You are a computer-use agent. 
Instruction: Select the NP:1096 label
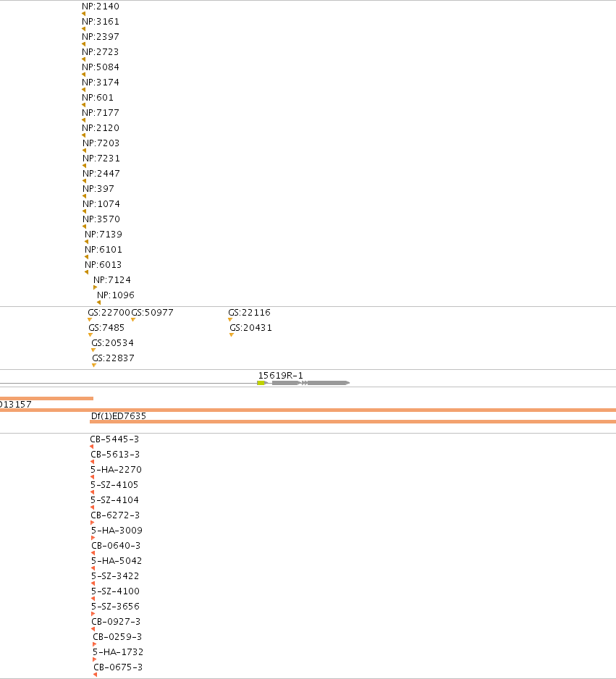pyautogui.click(x=116, y=295)
